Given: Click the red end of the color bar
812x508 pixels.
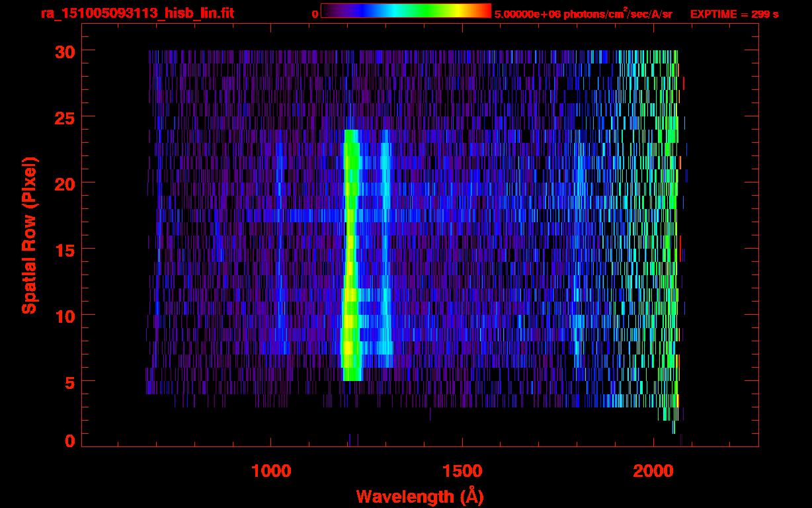Looking at the screenshot, I should pos(484,11).
